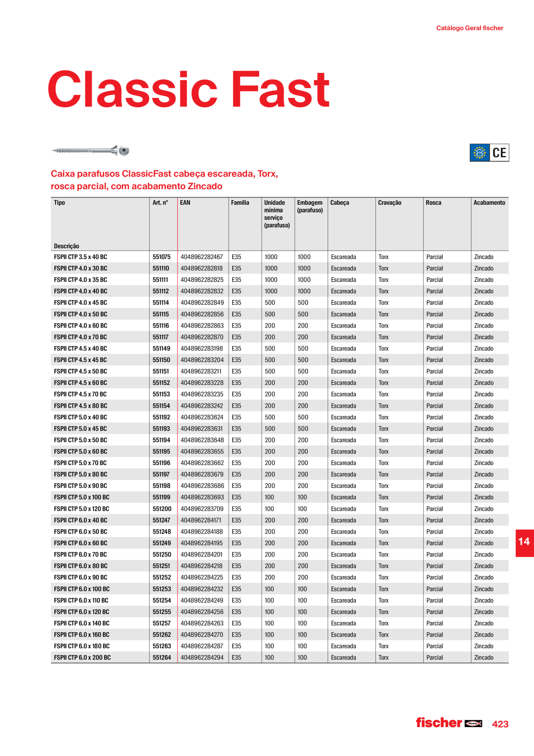The width and height of the screenshot is (534, 756).
Task: Click row 'FSPII CTP 6.0 x 160 BC' description
Action: 82,635
